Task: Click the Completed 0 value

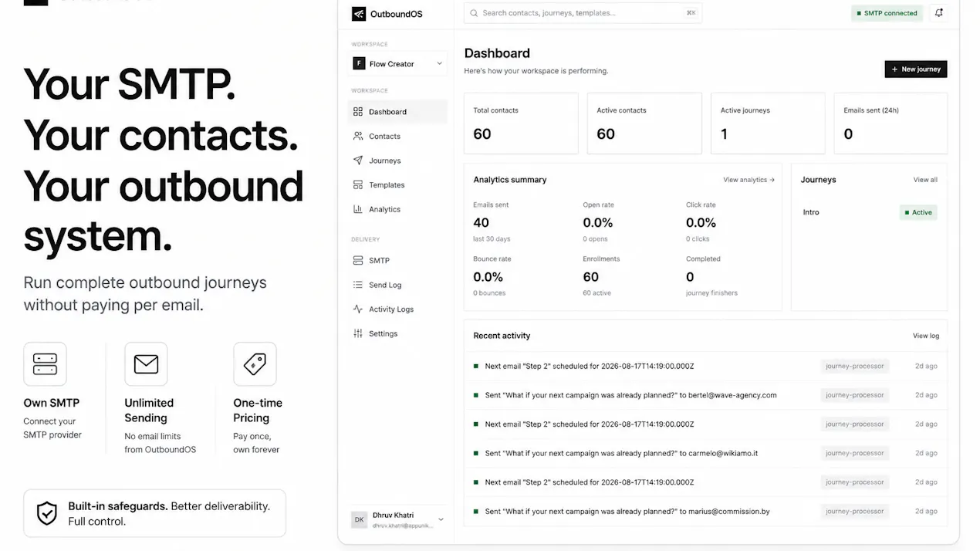Action: point(690,277)
